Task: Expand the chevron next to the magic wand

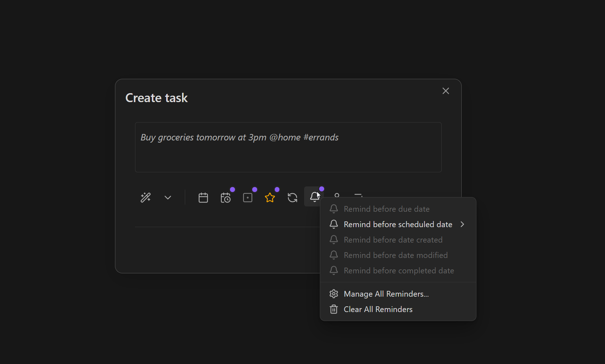Action: [167, 197]
